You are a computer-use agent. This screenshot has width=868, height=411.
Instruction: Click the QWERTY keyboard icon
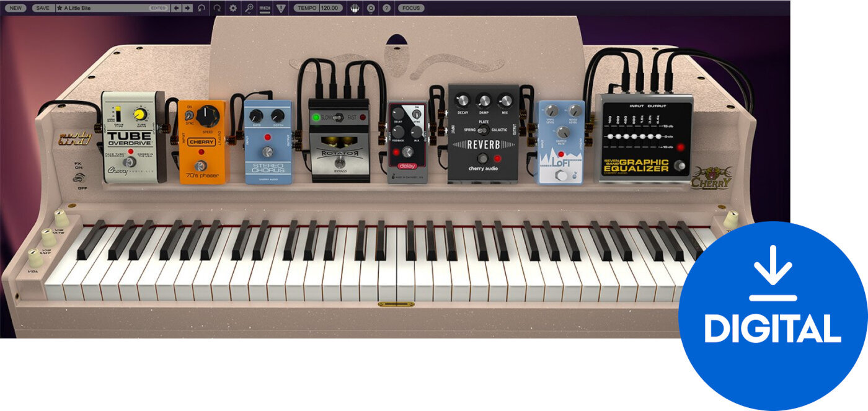[354, 8]
